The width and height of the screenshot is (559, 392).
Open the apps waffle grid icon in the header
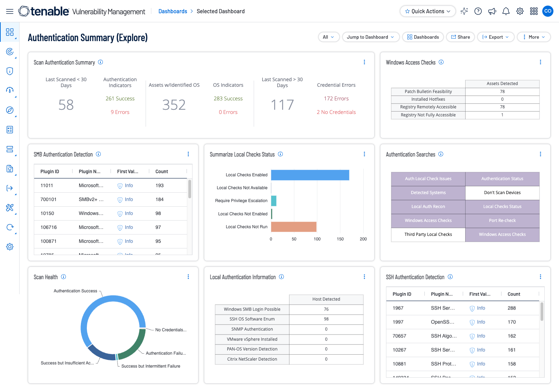point(534,11)
